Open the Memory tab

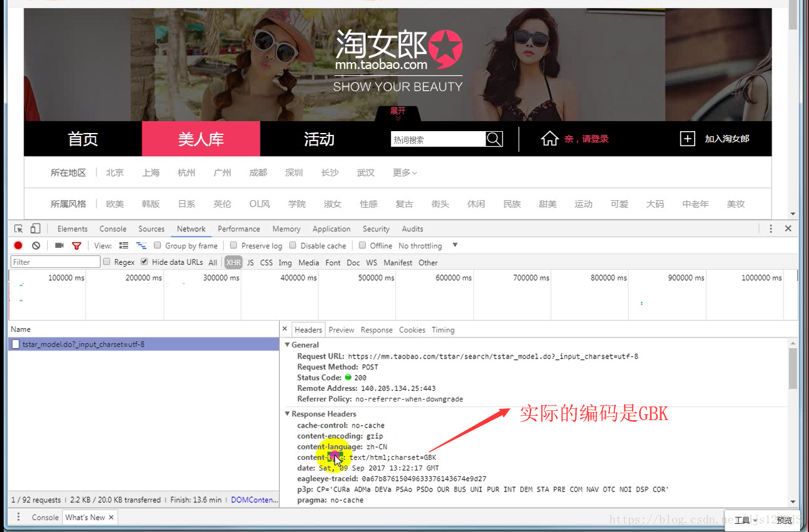(286, 229)
